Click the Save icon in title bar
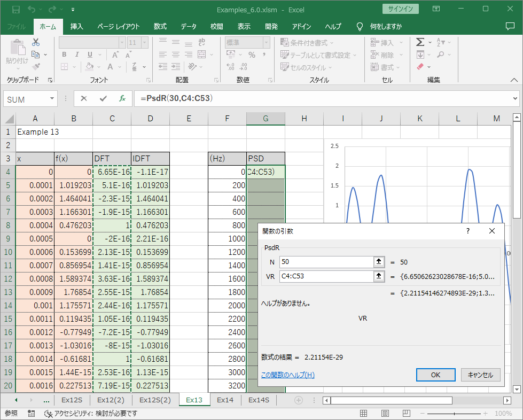The height and width of the screenshot is (420, 523). 16,9
